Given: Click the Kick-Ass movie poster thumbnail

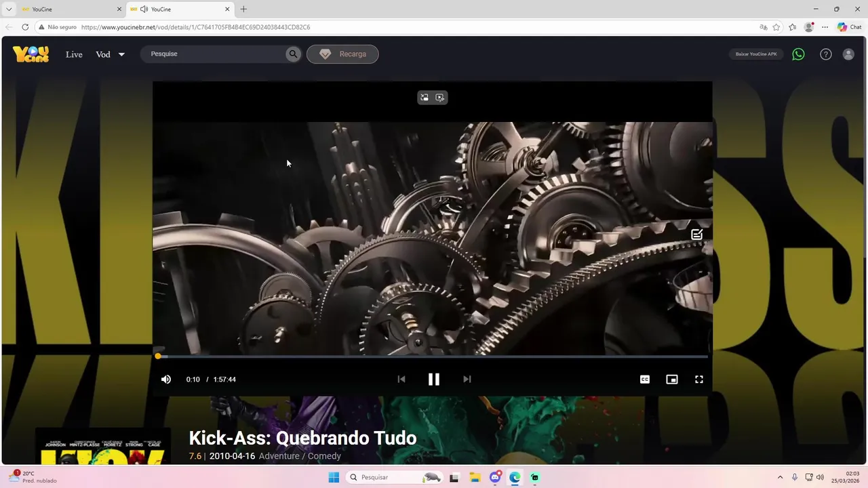Looking at the screenshot, I should pos(103,446).
